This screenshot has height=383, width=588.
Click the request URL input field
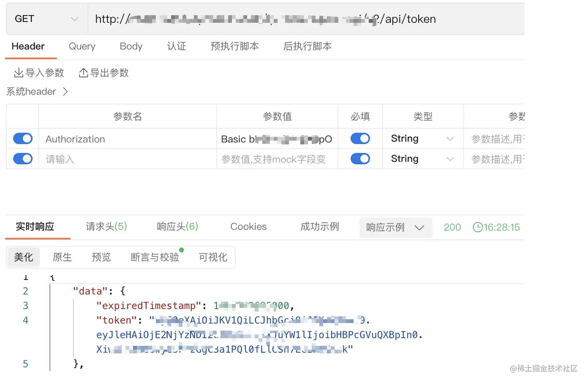tap(306, 19)
